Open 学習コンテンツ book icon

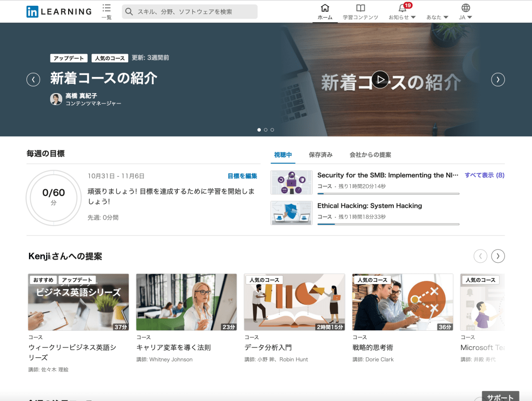pyautogui.click(x=361, y=8)
